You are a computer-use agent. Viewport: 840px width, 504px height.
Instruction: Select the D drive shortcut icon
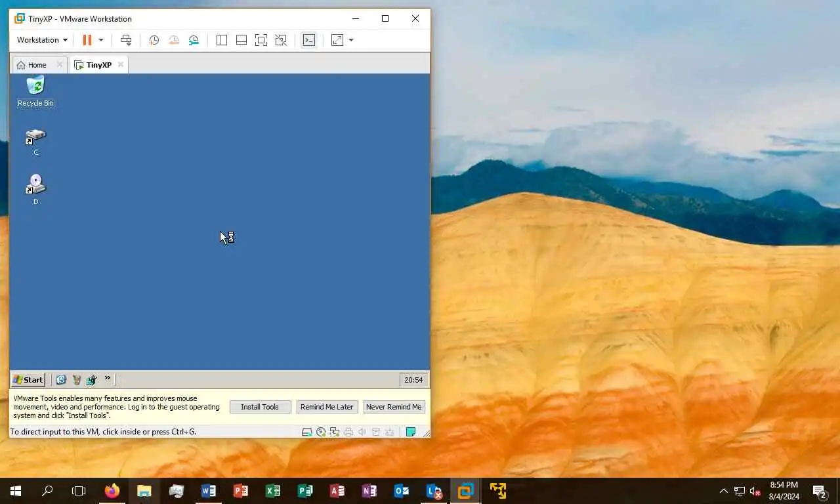(35, 190)
